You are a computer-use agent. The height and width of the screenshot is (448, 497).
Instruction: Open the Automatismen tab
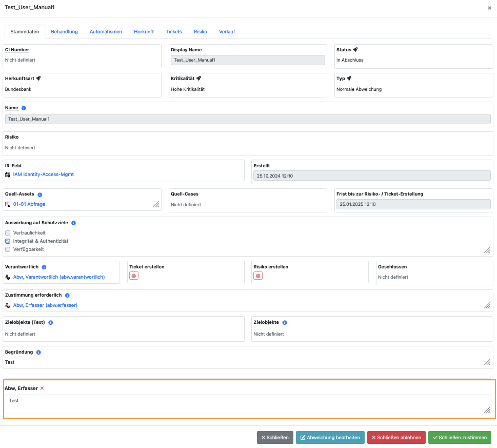coord(106,32)
